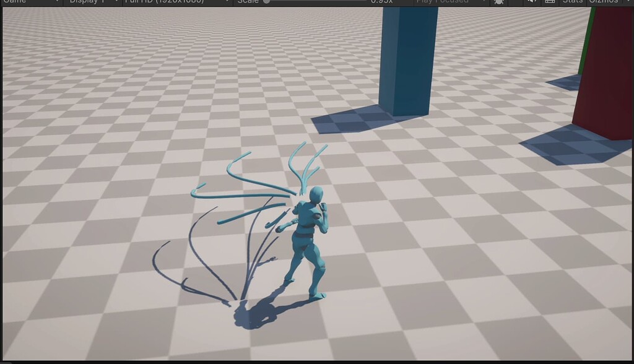Click the Scale label in the toolbar
This screenshot has height=364, width=634.
[246, 2]
